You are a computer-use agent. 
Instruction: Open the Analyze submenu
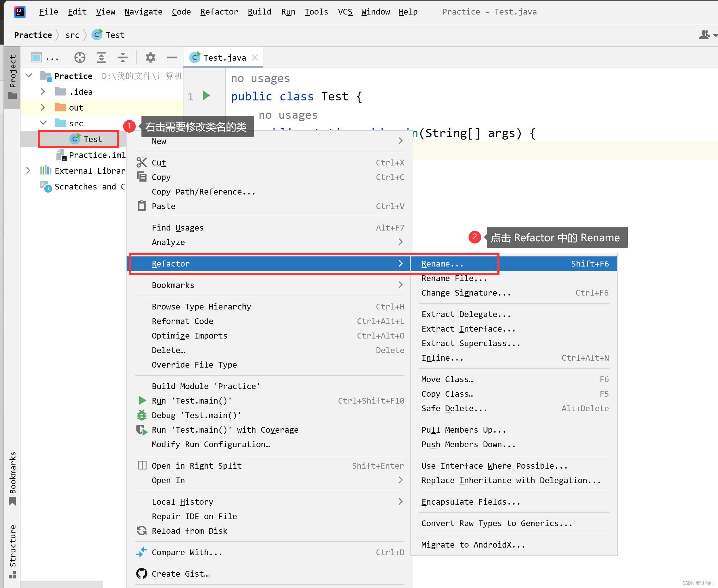point(270,242)
